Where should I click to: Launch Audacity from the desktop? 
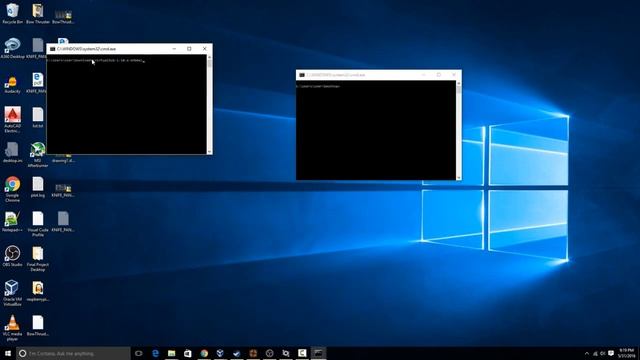(x=12, y=84)
